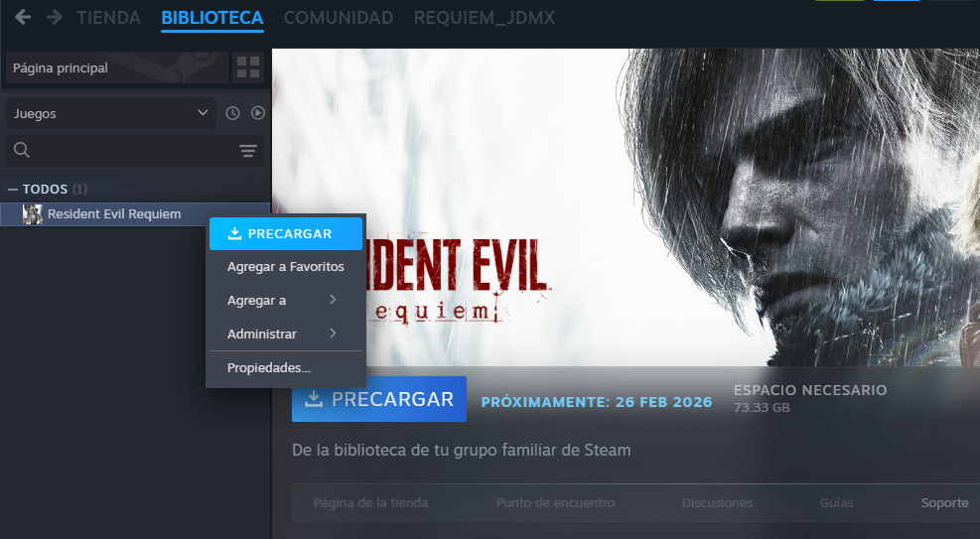The height and width of the screenshot is (539, 980).
Task: Click the back navigation arrow
Action: (23, 18)
